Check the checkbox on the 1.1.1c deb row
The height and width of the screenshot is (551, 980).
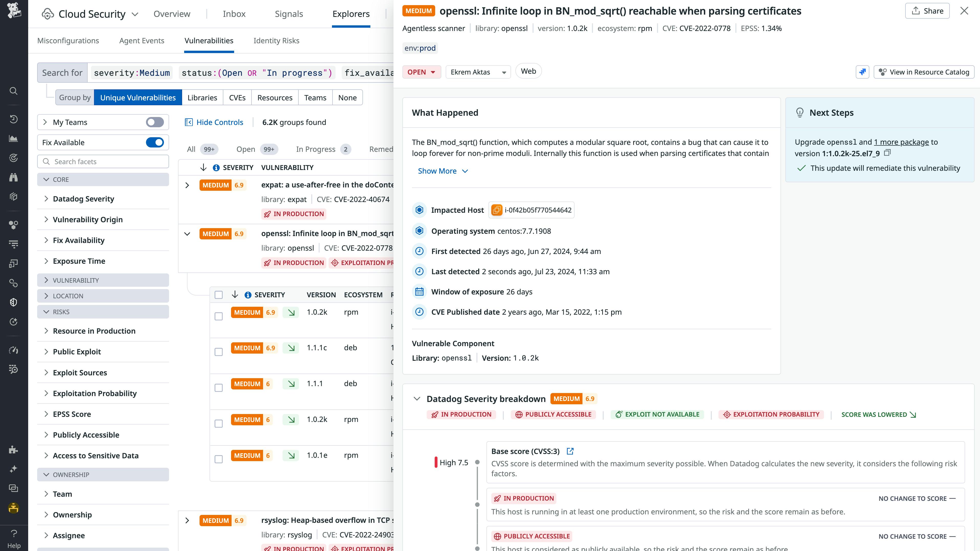(219, 352)
